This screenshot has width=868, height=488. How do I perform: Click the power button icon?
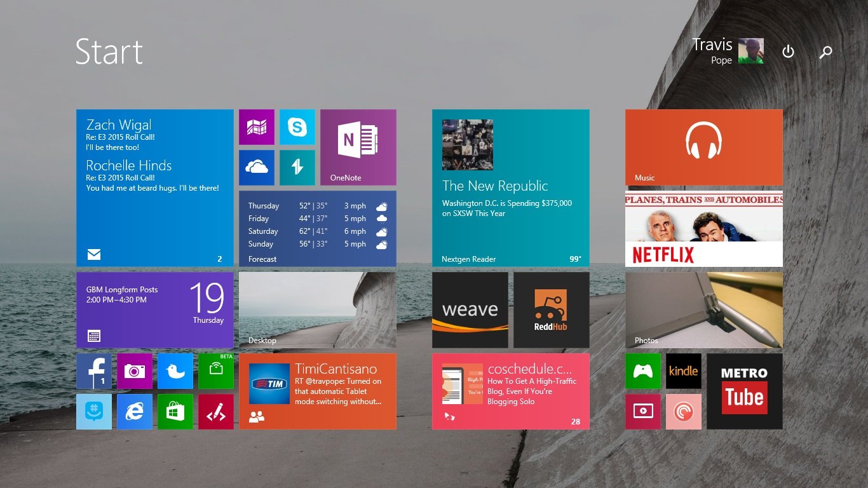pyautogui.click(x=788, y=51)
